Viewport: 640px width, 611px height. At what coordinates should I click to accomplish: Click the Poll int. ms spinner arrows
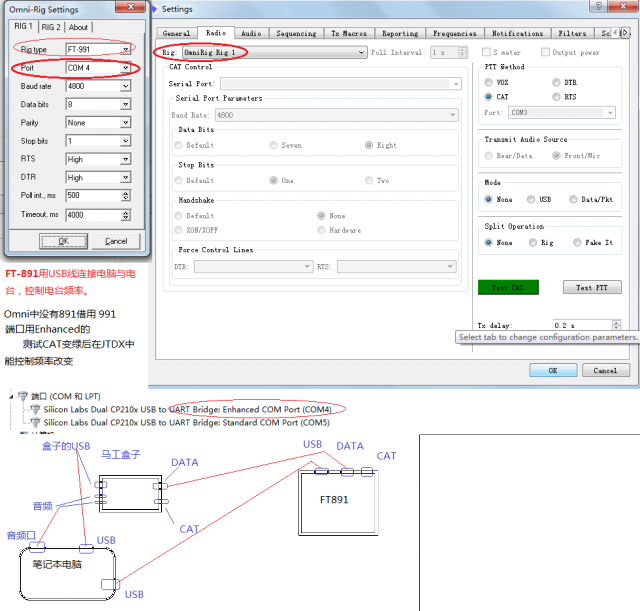(x=126, y=196)
